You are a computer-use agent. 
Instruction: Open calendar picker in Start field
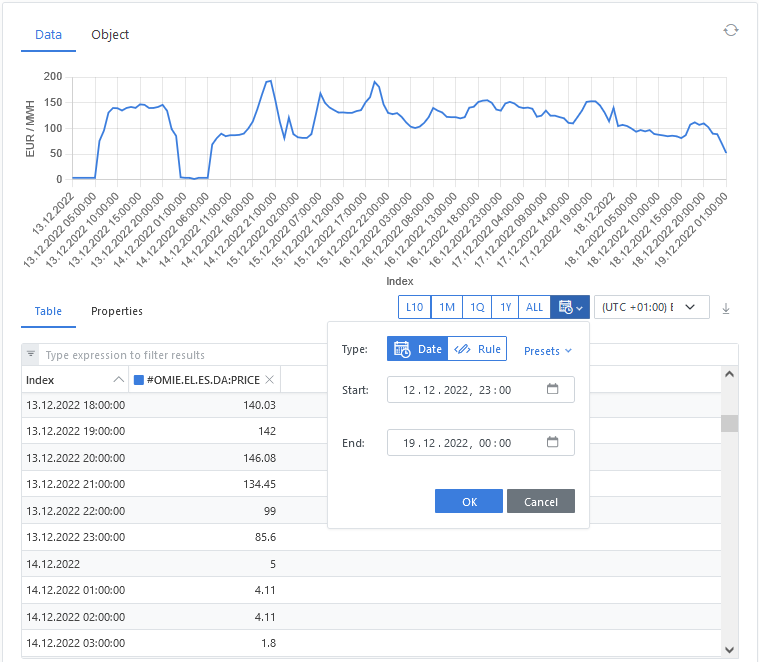click(x=553, y=389)
